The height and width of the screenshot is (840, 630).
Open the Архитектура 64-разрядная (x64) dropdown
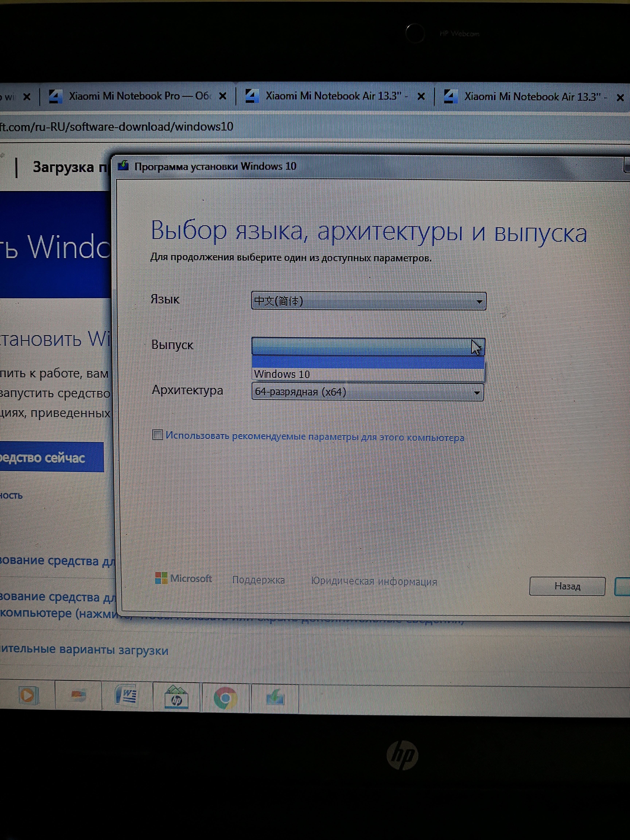pyautogui.click(x=368, y=392)
